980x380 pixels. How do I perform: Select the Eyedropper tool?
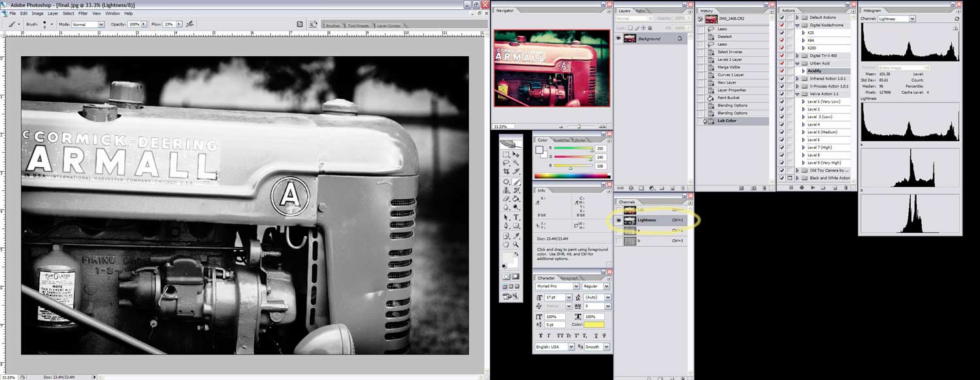516,236
